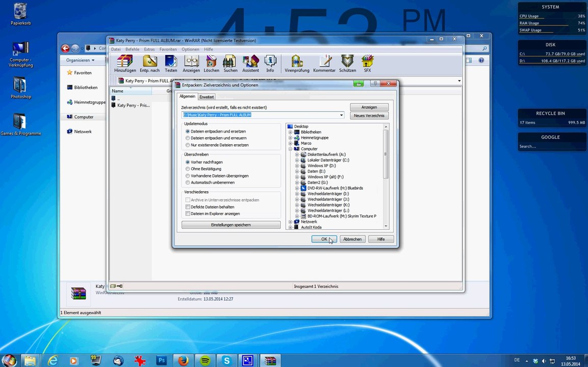This screenshot has height=367, width=588.
Task: Tick 'Dateien im Explorer anzeigen' checkbox
Action: (x=188, y=214)
